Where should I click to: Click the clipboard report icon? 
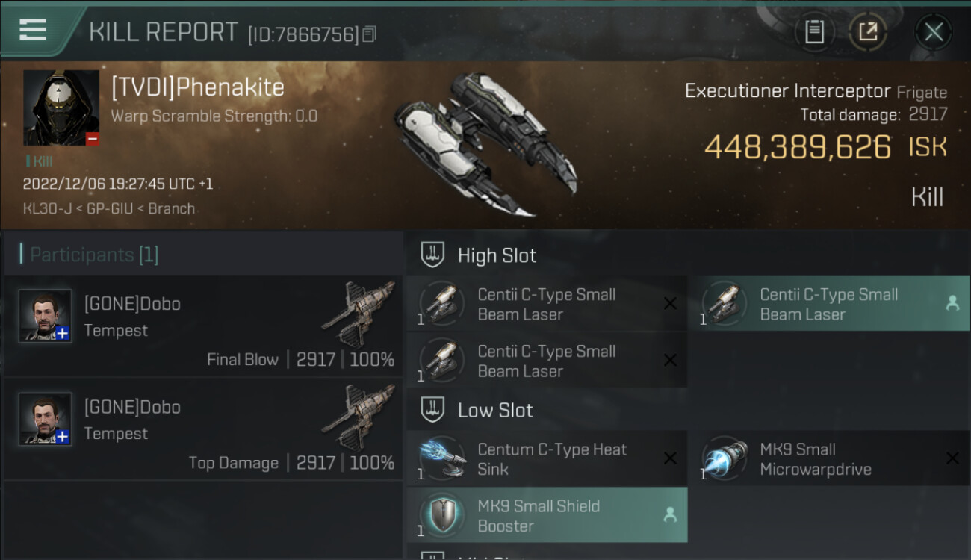pyautogui.click(x=814, y=31)
